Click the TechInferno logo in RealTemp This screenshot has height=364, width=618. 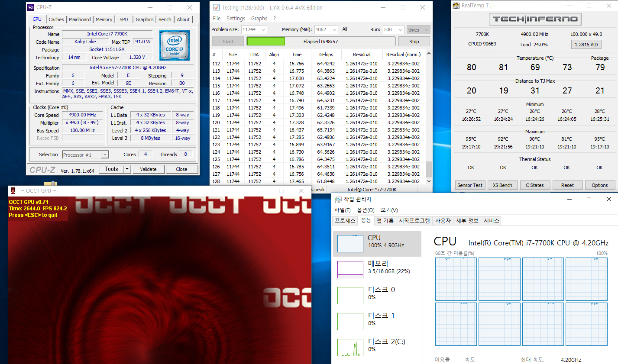(x=535, y=19)
